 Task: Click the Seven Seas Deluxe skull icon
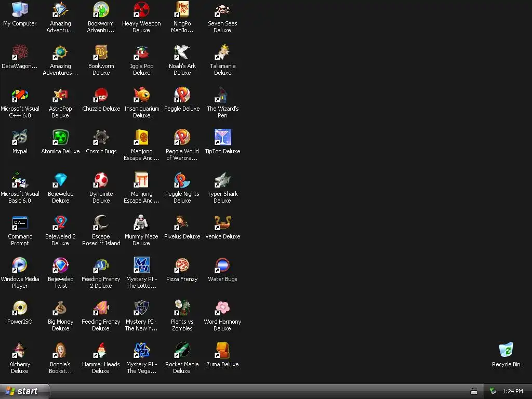[x=222, y=9]
